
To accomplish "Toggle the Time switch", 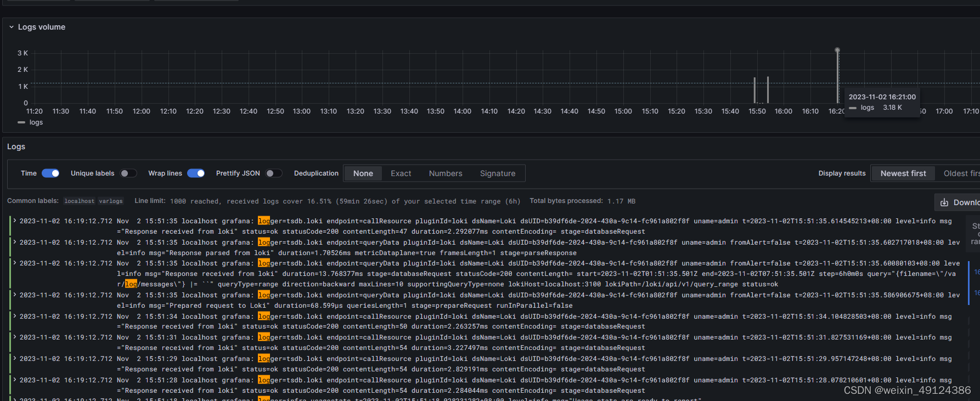I will click(50, 173).
